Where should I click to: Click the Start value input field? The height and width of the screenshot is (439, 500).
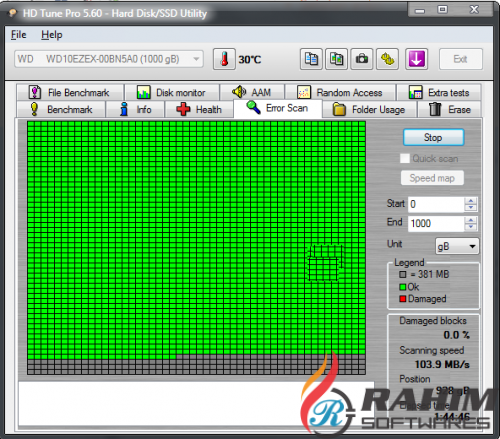point(436,204)
